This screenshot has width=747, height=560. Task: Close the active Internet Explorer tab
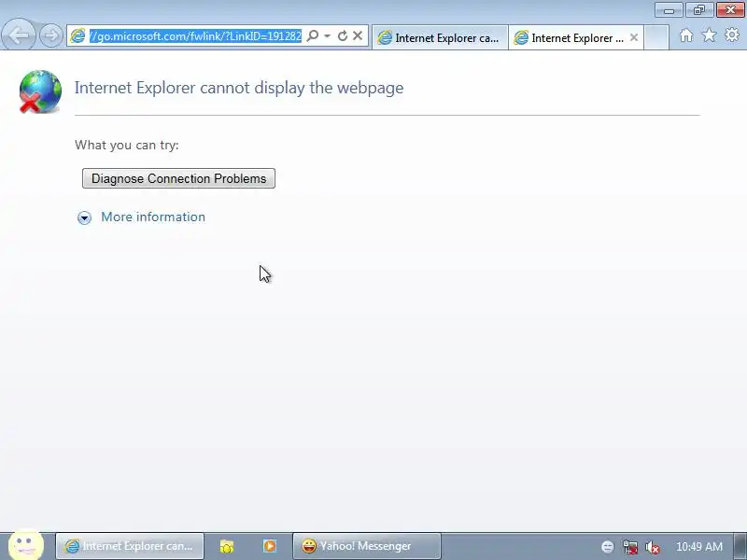634,37
